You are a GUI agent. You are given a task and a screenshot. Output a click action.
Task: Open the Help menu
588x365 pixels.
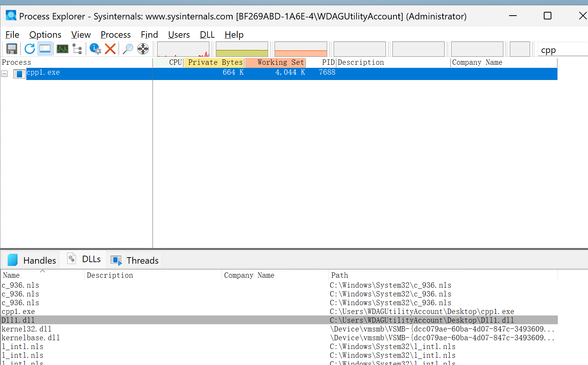point(234,35)
